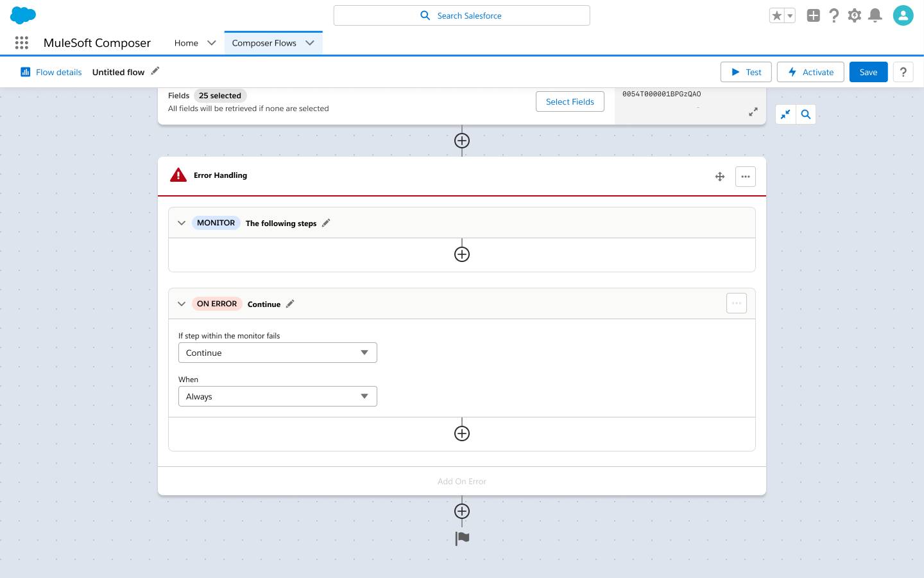
Task: Add a step above Error Handling
Action: coord(462,141)
